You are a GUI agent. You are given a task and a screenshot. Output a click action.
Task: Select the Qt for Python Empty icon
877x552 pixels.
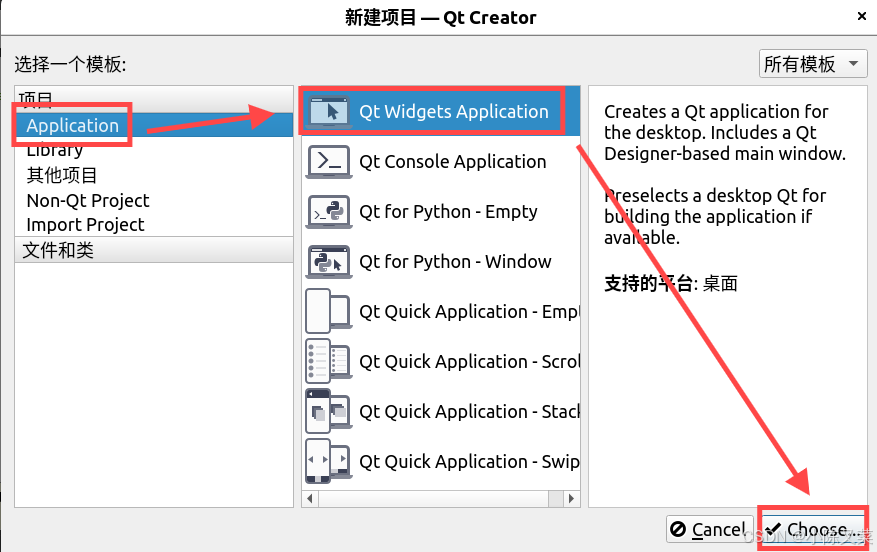(329, 211)
